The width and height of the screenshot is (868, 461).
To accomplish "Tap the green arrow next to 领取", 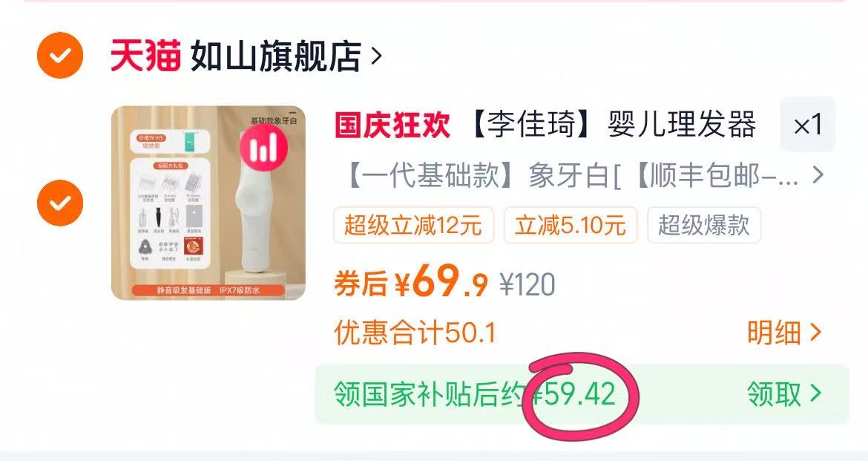I will pos(815,393).
